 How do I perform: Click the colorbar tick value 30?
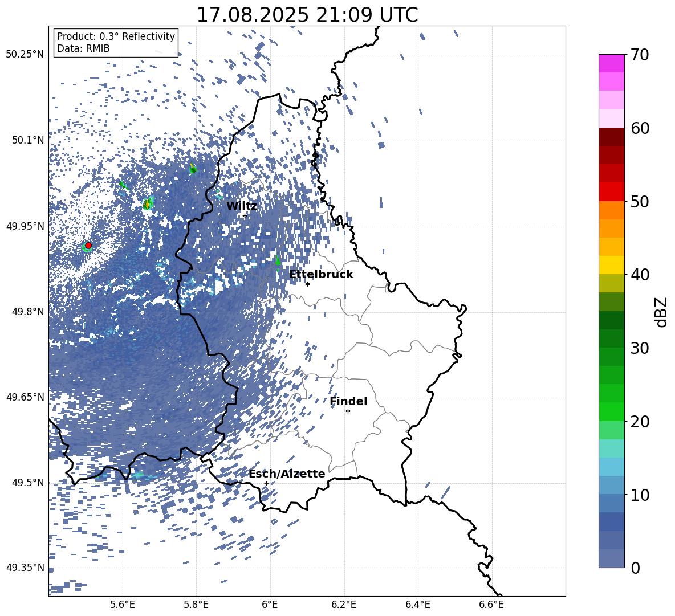[640, 348]
